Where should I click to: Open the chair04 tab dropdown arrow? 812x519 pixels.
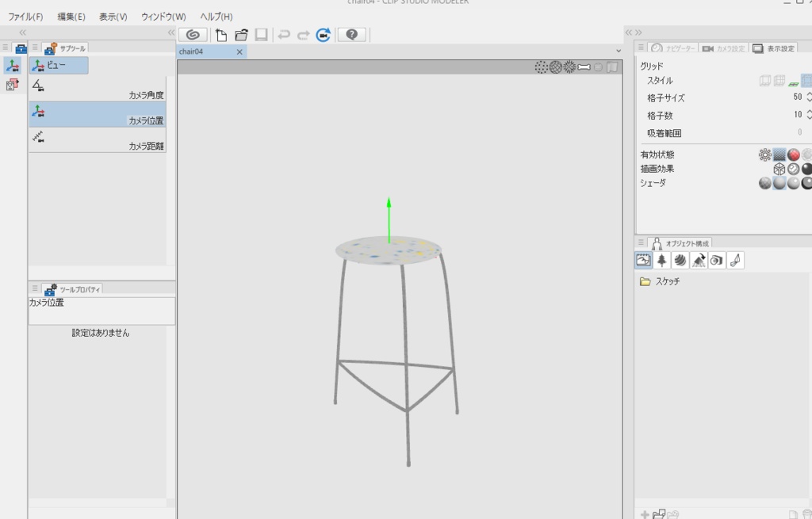[618, 50]
